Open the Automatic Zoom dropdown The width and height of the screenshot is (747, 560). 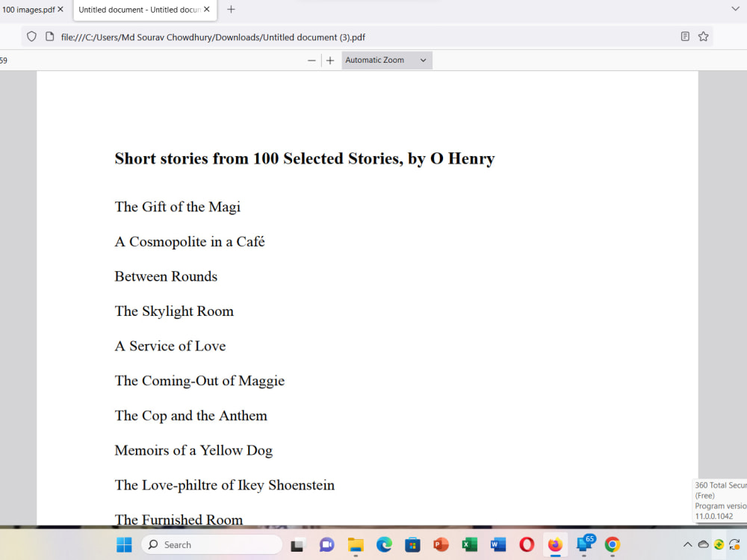(386, 60)
